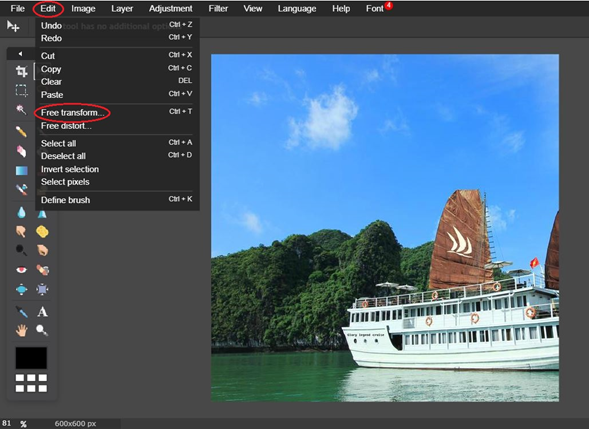Select the Blur water drop tool
This screenshot has width=589, height=429.
(21, 213)
